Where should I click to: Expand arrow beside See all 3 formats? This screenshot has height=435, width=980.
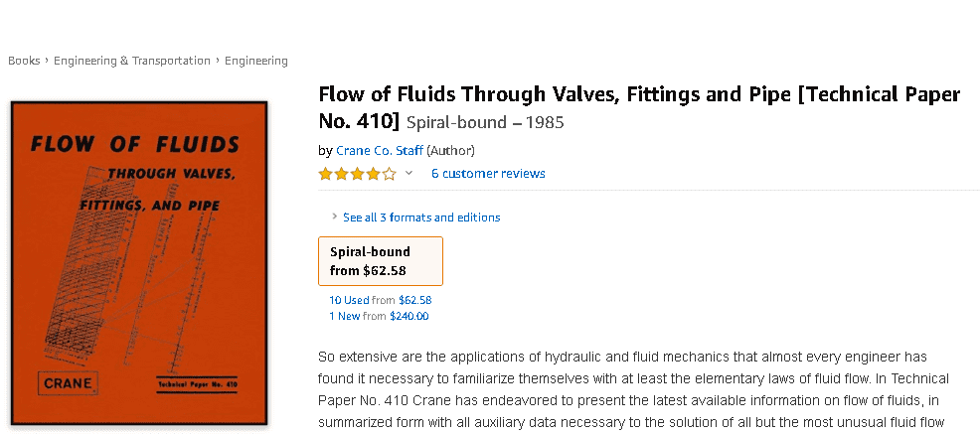point(334,217)
